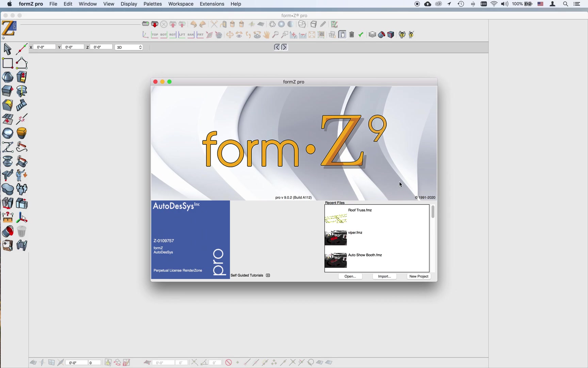Open the Extensions menu
The height and width of the screenshot is (368, 588).
pos(212,4)
